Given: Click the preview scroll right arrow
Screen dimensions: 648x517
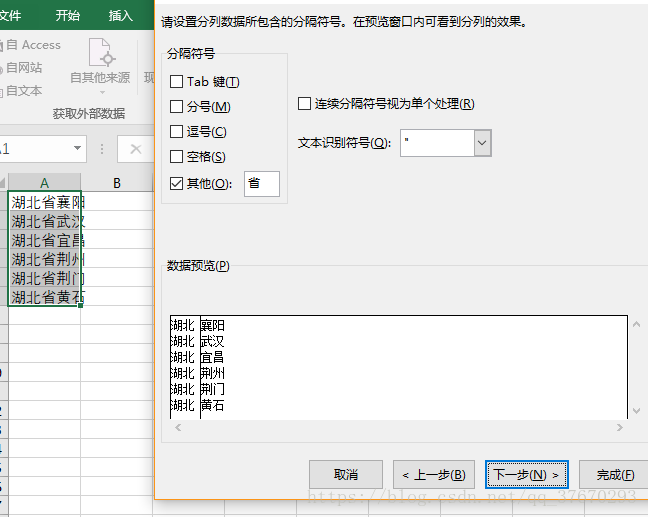Looking at the screenshot, I should tap(619, 427).
